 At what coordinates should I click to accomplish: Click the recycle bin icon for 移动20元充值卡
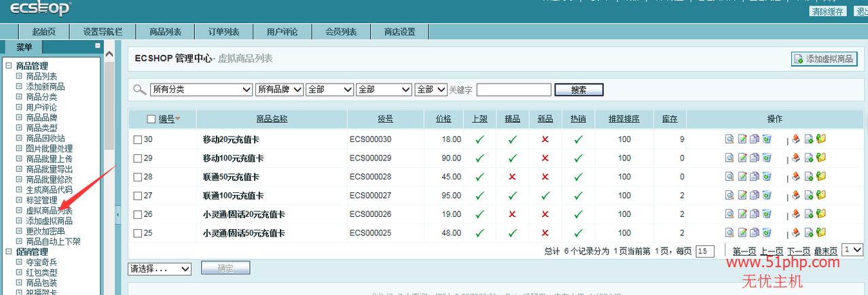tap(766, 139)
